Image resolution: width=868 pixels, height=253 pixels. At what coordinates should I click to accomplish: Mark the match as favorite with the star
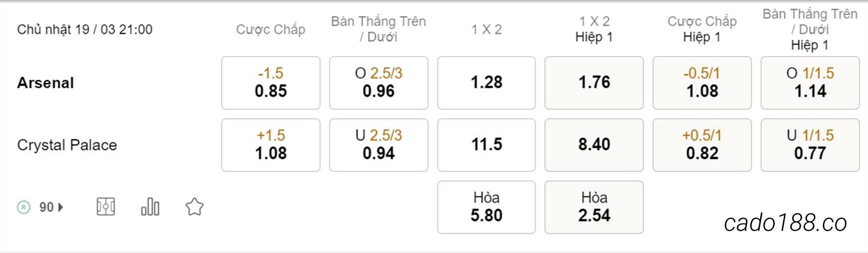pos(194,207)
